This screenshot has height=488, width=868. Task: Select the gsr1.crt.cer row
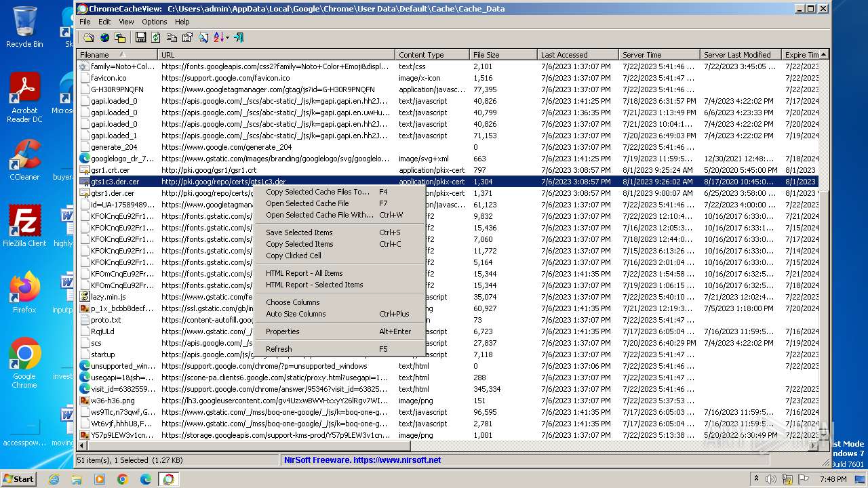click(x=448, y=170)
